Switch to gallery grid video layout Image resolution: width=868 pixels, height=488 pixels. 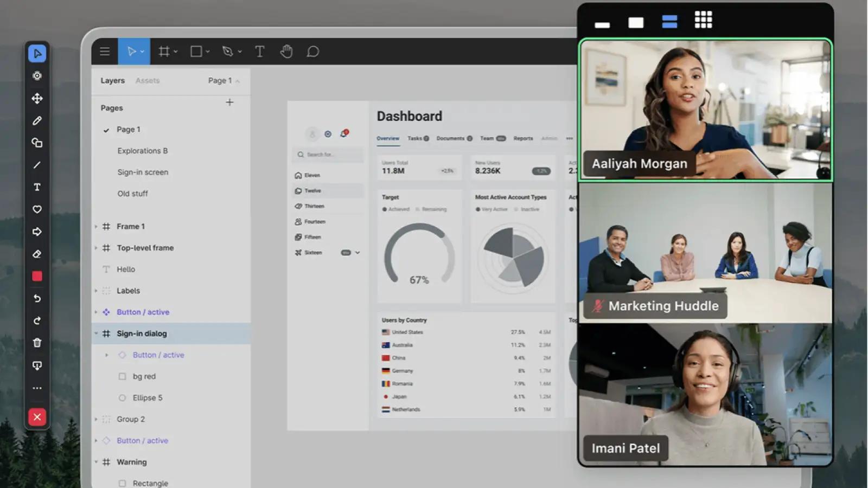click(704, 20)
